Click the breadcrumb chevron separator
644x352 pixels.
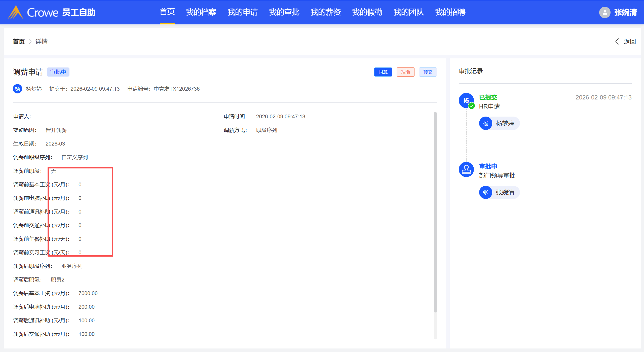[30, 42]
